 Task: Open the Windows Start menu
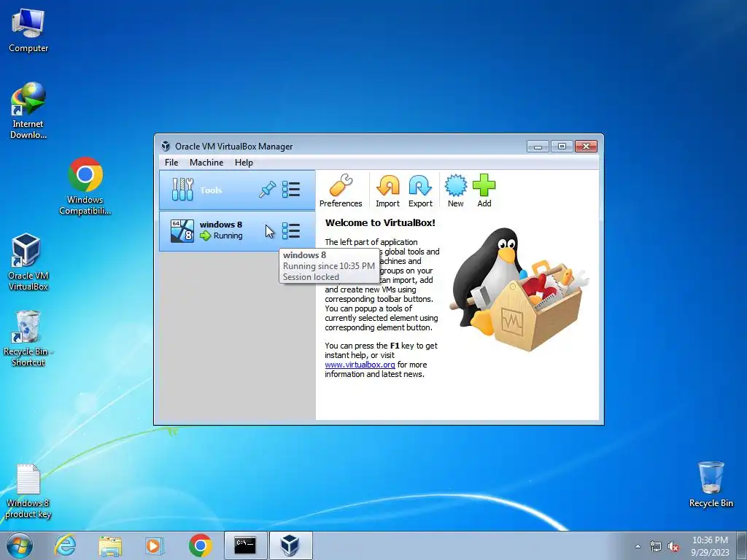click(x=20, y=545)
